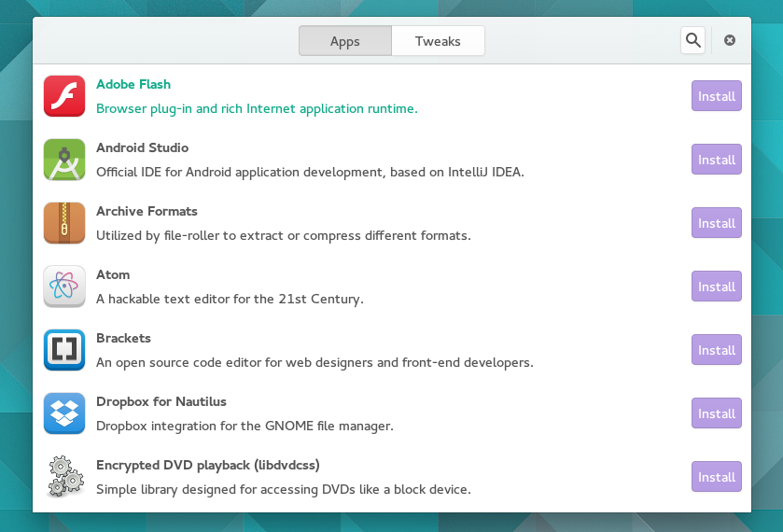
Task: Click the Adobe Flash app icon
Action: click(64, 96)
